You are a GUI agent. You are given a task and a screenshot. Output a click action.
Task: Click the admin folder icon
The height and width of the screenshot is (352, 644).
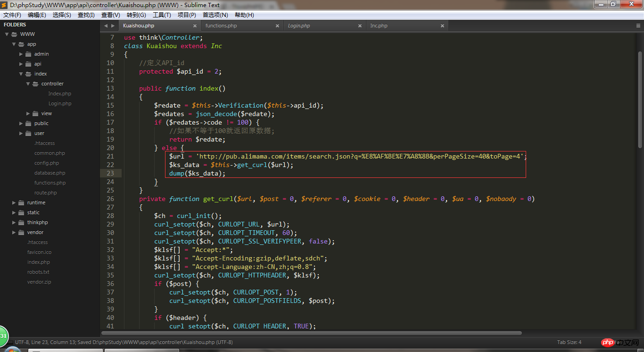28,54
